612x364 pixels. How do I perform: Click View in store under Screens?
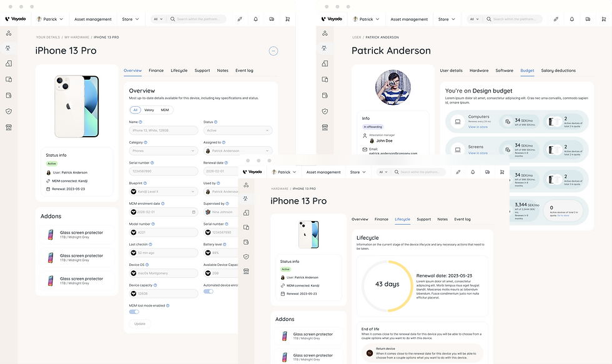(x=478, y=153)
